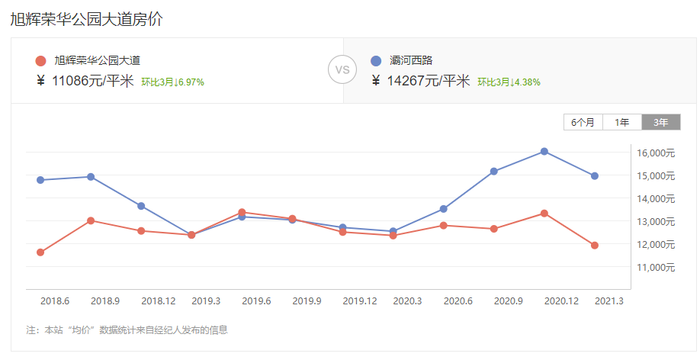700x360 pixels.
Task: Click the red last data point above 2021.3
Action: (x=595, y=245)
